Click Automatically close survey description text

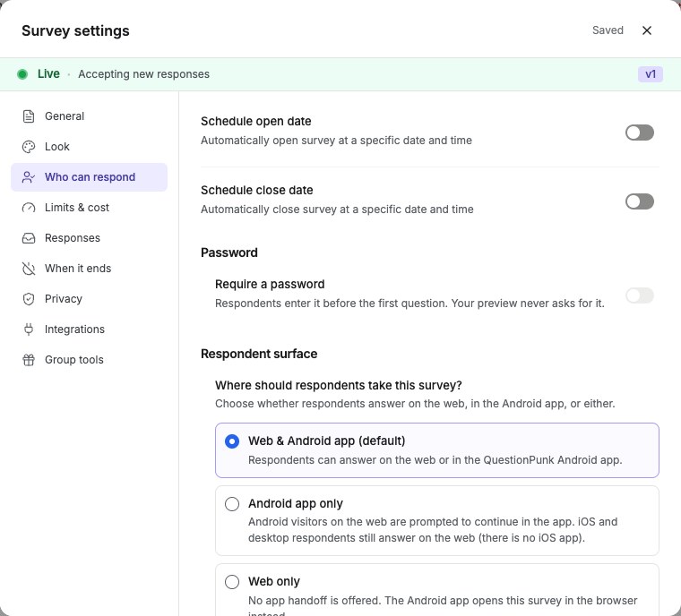(x=337, y=210)
